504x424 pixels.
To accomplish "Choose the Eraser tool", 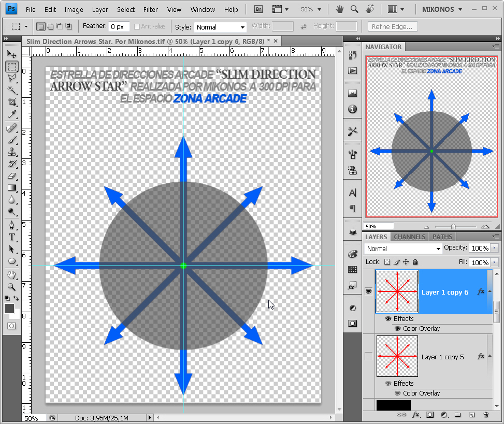I will click(12, 176).
